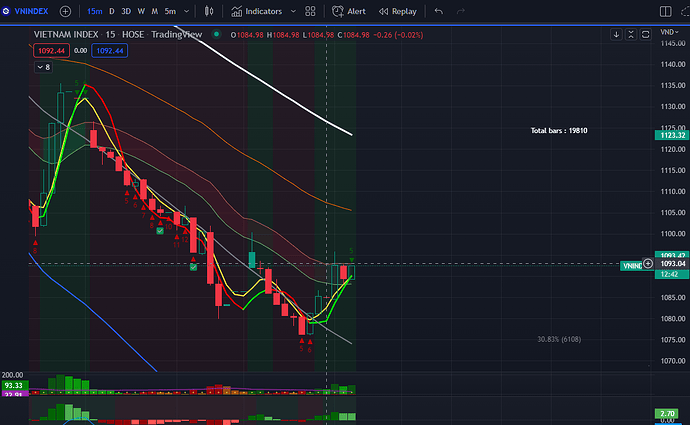Click the Total bars : 19810 text
Screen dimensions: 690x425
click(559, 131)
